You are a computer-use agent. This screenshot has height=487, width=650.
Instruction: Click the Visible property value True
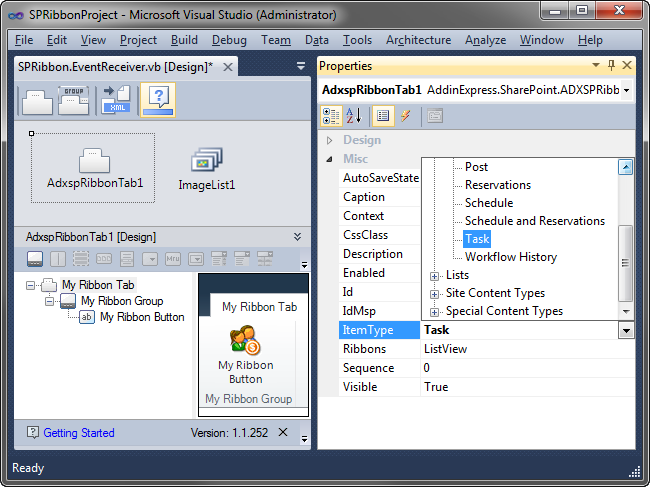pyautogui.click(x=527, y=387)
